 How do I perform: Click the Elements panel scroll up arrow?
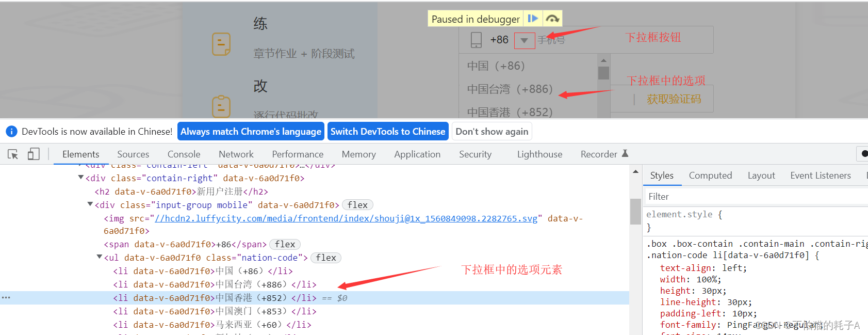(x=635, y=171)
